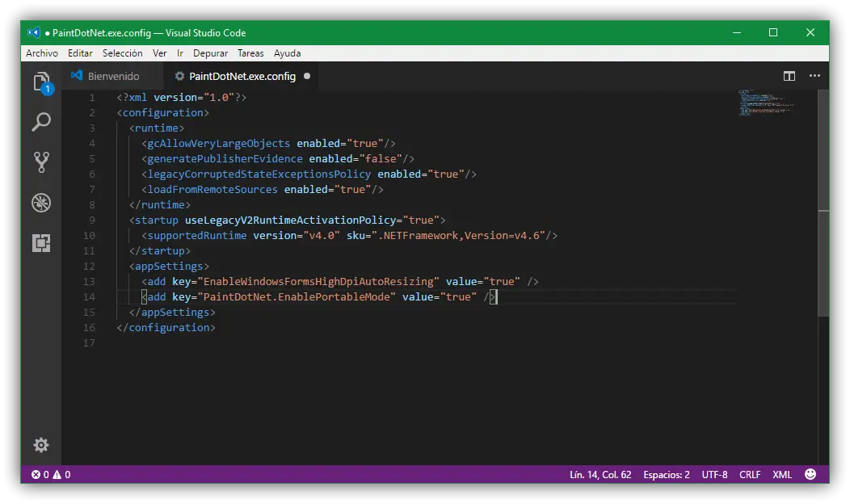Open the Tareas menu
Viewport: 850px width, 504px height.
coord(250,53)
